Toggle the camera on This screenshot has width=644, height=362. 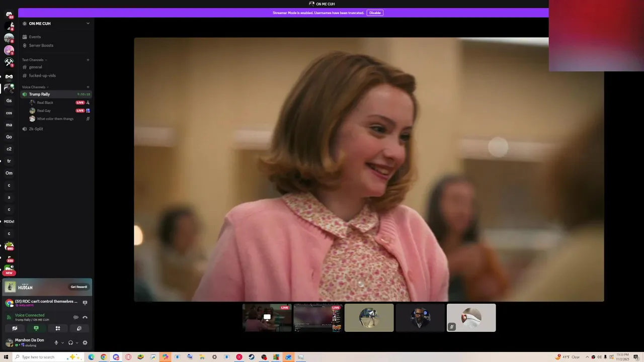point(15,328)
